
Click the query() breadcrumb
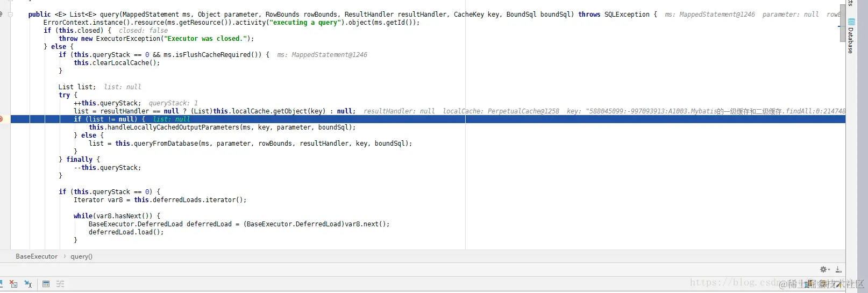81,256
